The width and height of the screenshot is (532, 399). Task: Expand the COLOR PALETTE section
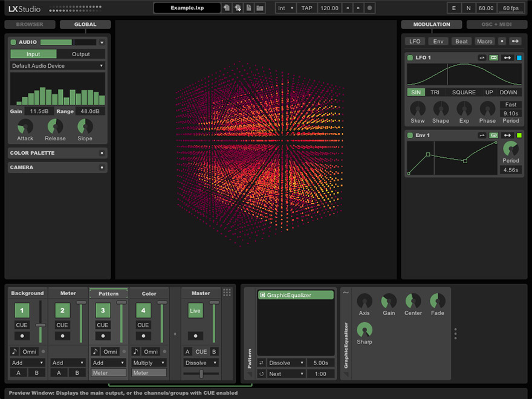pyautogui.click(x=102, y=153)
